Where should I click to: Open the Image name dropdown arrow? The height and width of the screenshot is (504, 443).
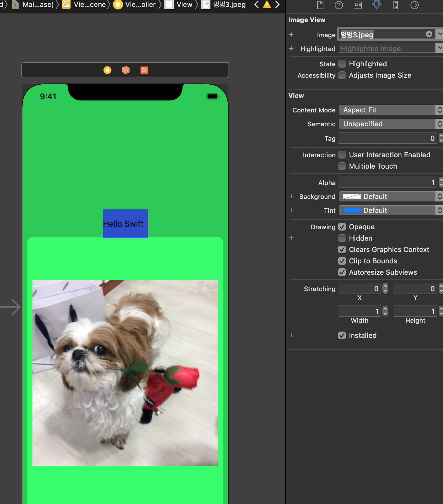[x=440, y=34]
